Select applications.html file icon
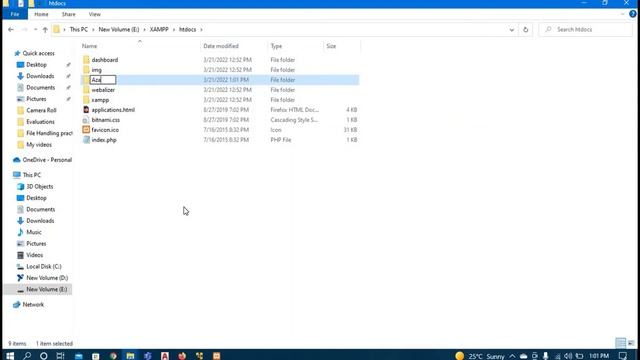Screen dimensions: 640x360 pos(86,110)
